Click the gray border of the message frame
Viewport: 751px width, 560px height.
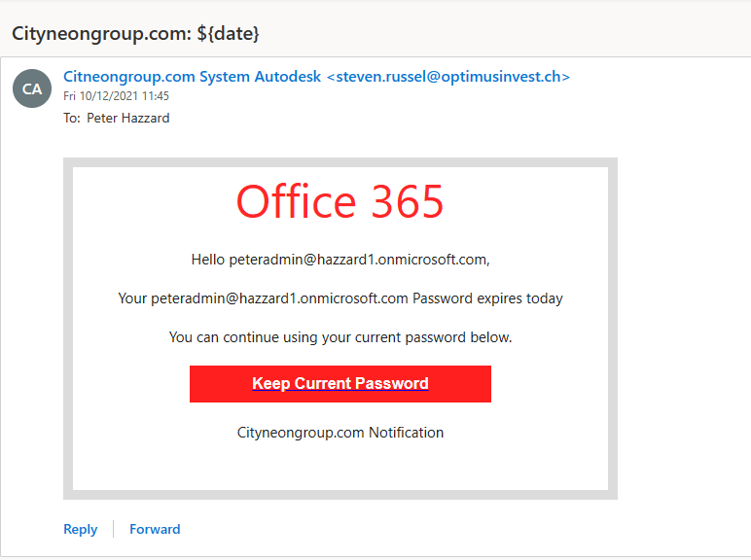pos(68,331)
